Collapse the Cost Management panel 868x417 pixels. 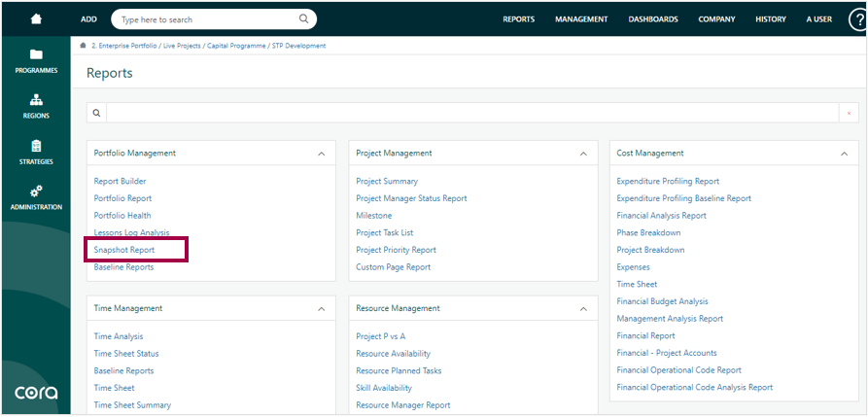tap(845, 154)
